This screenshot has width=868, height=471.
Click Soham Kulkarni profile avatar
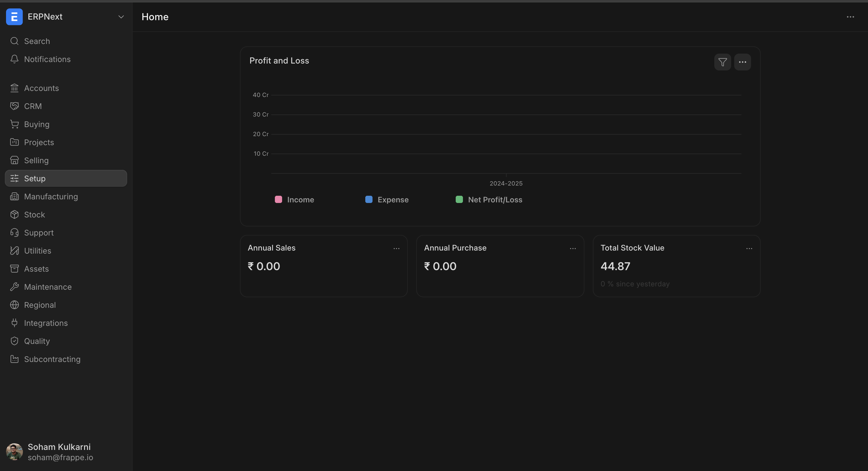(14, 451)
